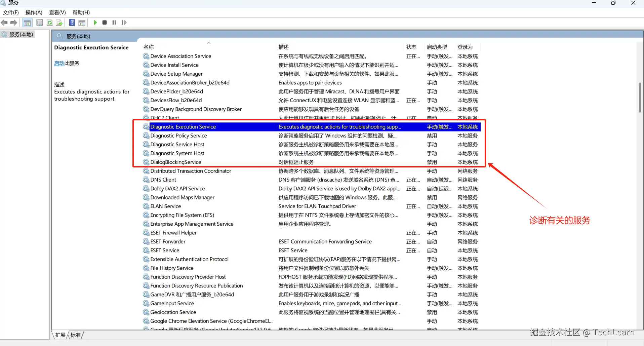Sort by the 描述 column header
Viewport: 644px width, 346px height.
284,47
